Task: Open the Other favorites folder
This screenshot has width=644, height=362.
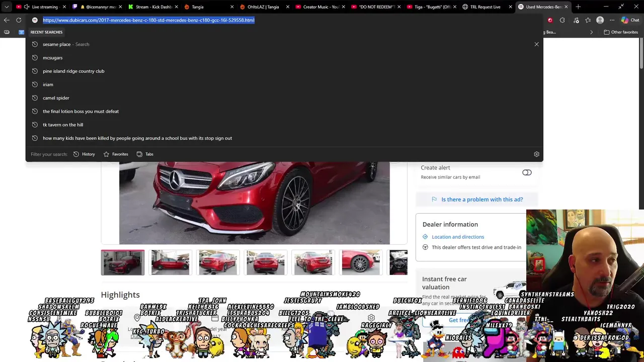Action: coord(621,32)
